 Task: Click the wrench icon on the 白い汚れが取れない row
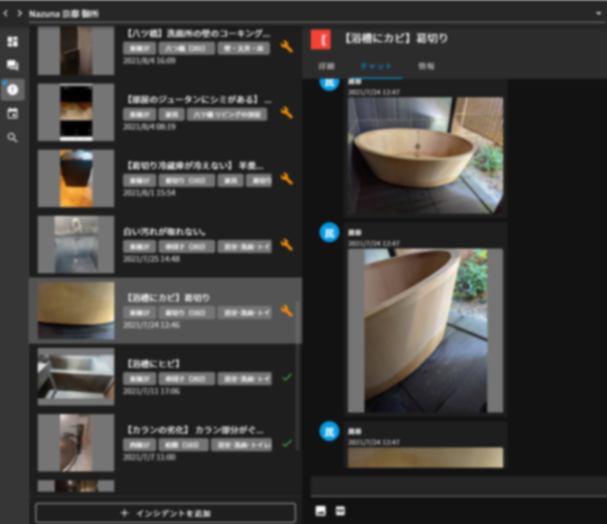(286, 245)
